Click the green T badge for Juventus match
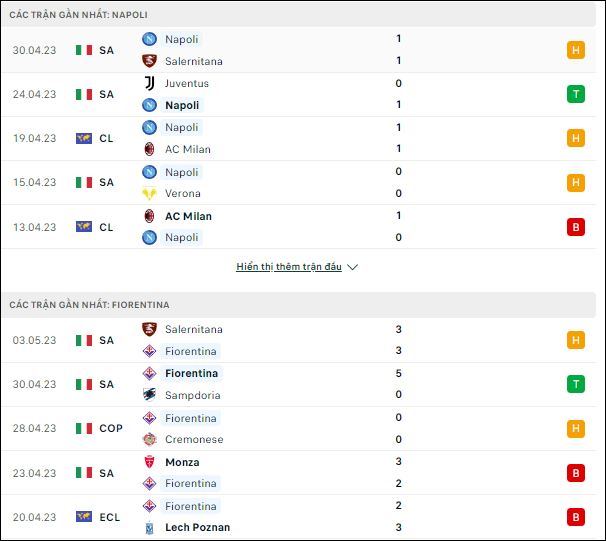The height and width of the screenshot is (541, 606). point(575,94)
